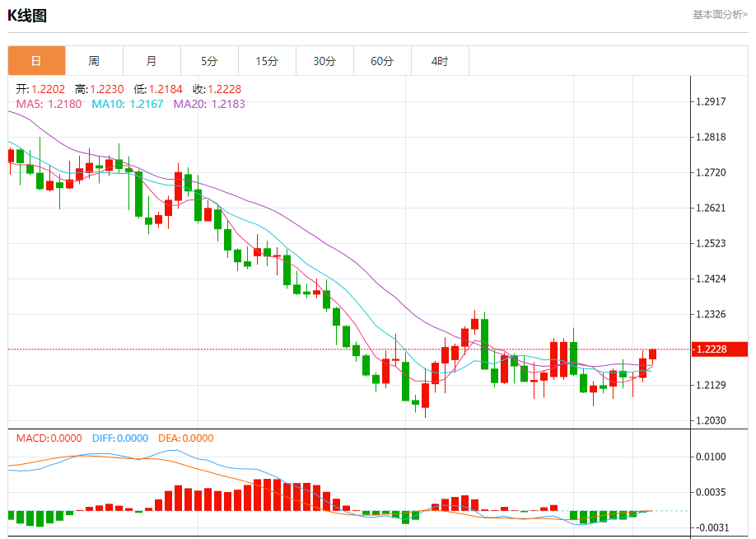Image resolution: width=756 pixels, height=539 pixels.
Task: Click the MA20: 1.2183 indicator label
Action: (209, 104)
